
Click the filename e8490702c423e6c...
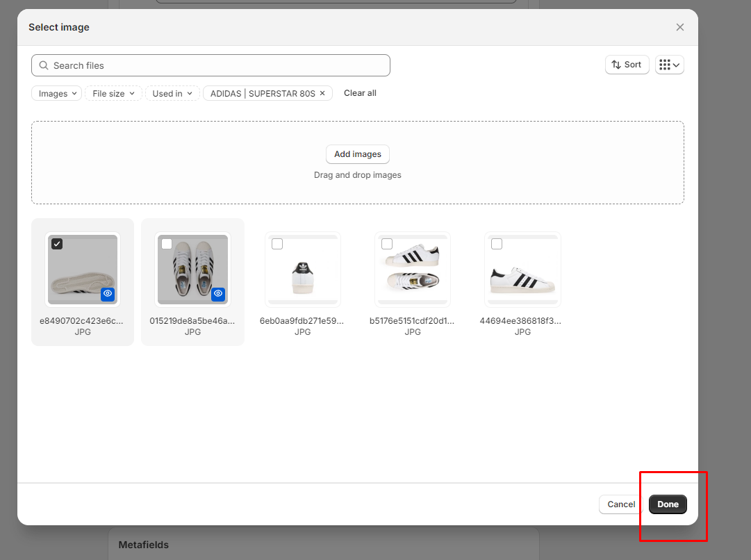click(x=81, y=321)
